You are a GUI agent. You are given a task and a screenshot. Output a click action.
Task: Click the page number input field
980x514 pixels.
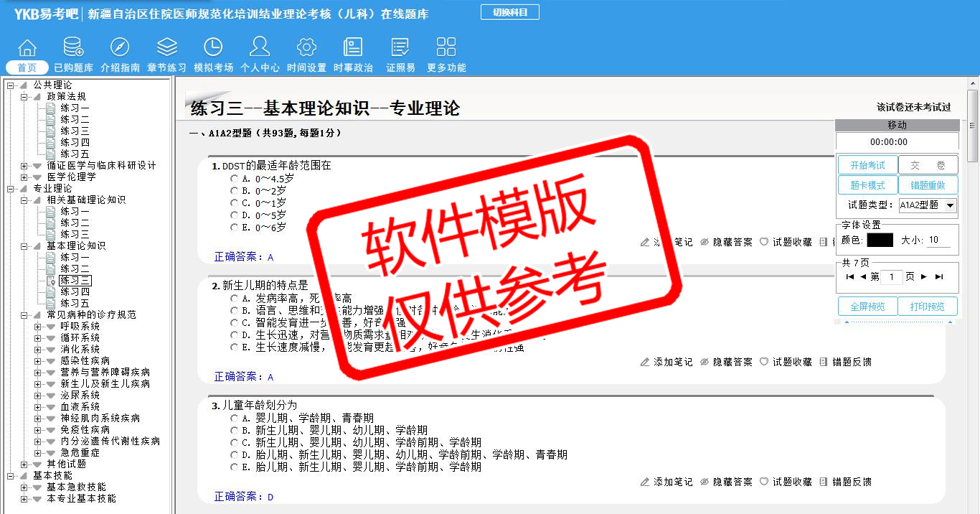[x=891, y=277]
